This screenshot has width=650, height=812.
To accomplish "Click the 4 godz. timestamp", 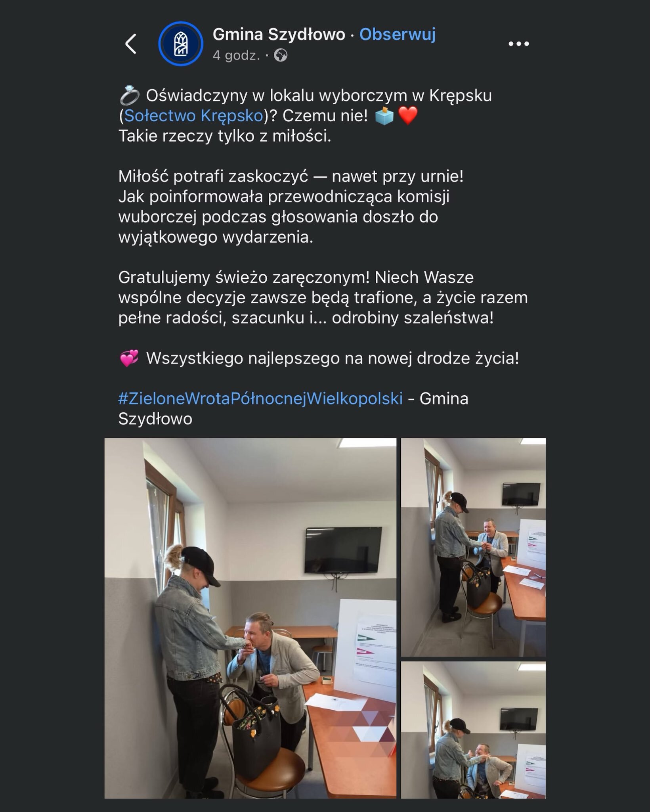I will coord(236,56).
